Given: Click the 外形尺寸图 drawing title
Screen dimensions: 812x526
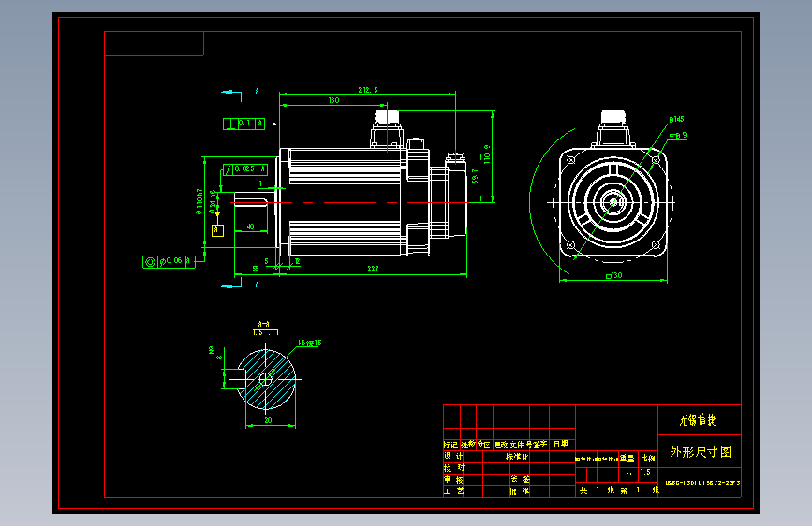Looking at the screenshot, I should [701, 452].
